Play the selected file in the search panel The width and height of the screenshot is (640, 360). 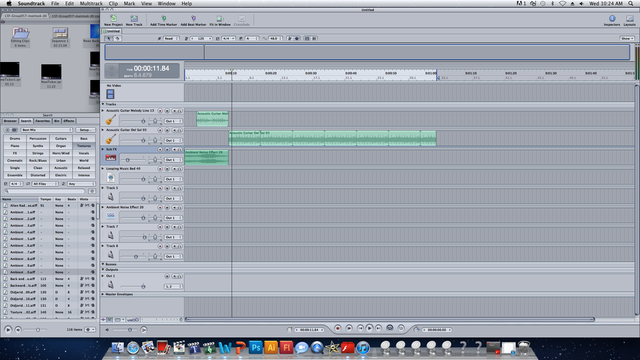pyautogui.click(x=8, y=329)
